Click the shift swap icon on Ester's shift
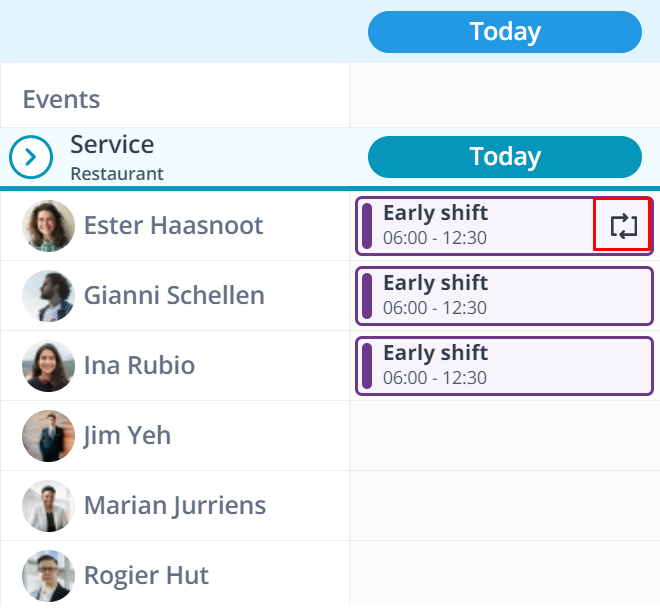This screenshot has height=611, width=660. (623, 226)
